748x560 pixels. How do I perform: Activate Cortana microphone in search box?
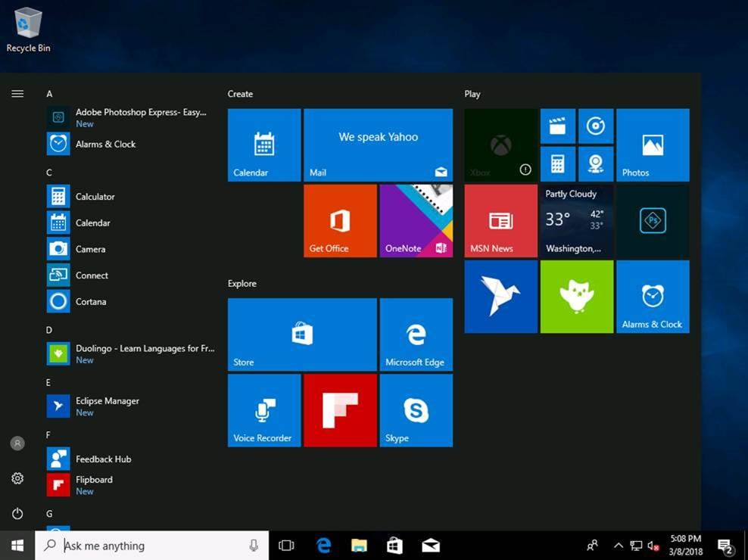tap(254, 545)
